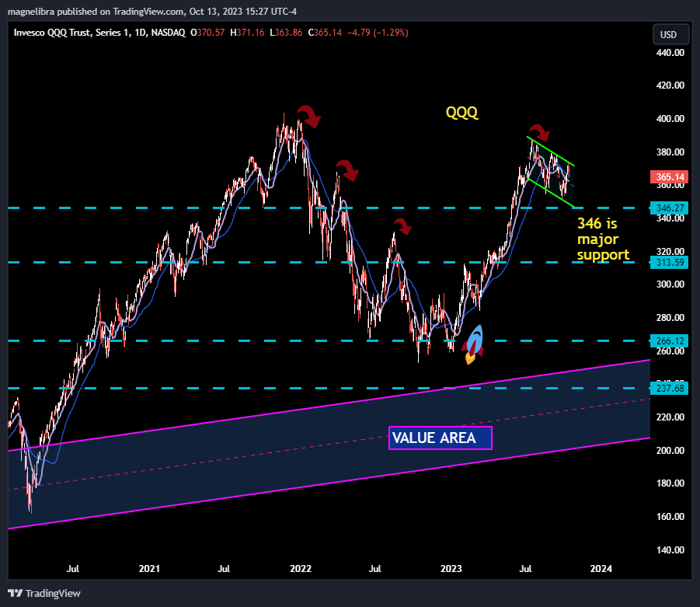This screenshot has height=607, width=700.
Task: Click the 440.00 price axis label
Action: tap(670, 52)
